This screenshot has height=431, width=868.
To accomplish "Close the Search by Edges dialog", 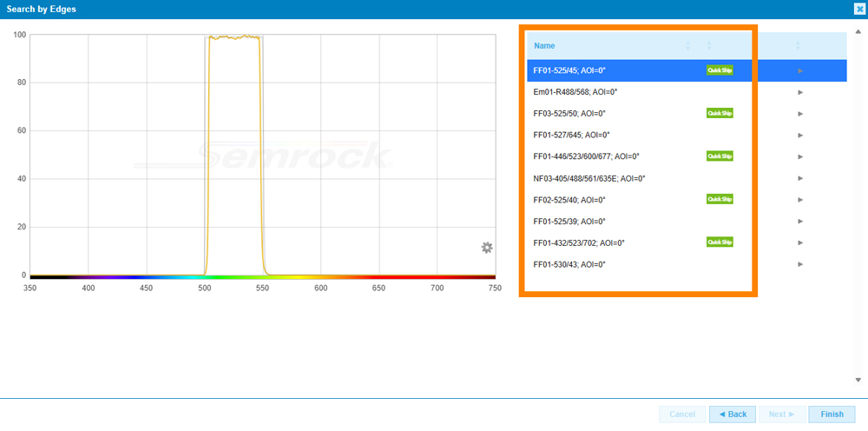I will pos(859,9).
